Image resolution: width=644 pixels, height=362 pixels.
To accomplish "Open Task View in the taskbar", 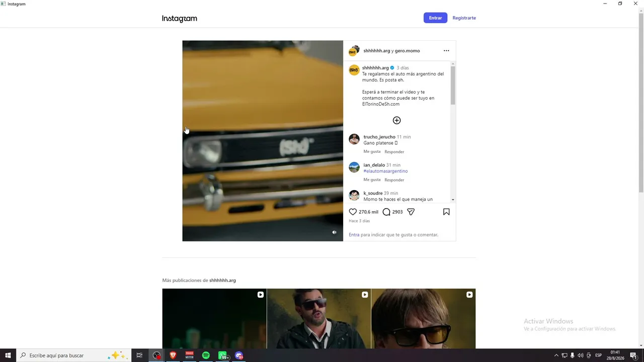I will (x=140, y=355).
